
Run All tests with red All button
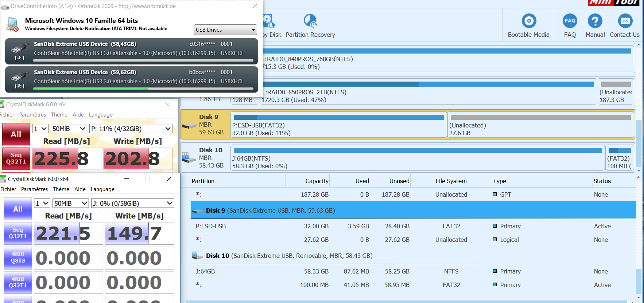(x=16, y=134)
